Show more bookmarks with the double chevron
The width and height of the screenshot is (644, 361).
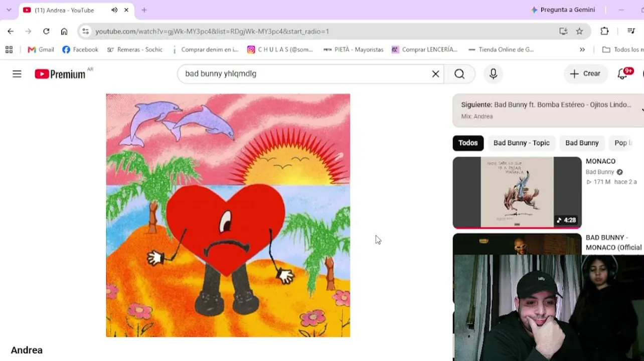tap(582, 50)
